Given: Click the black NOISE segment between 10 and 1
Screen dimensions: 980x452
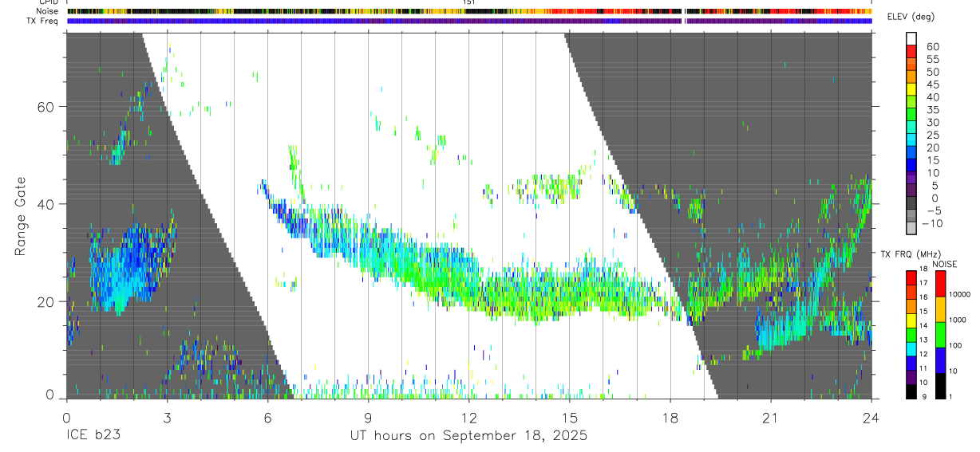Looking at the screenshot, I should click(x=940, y=386).
